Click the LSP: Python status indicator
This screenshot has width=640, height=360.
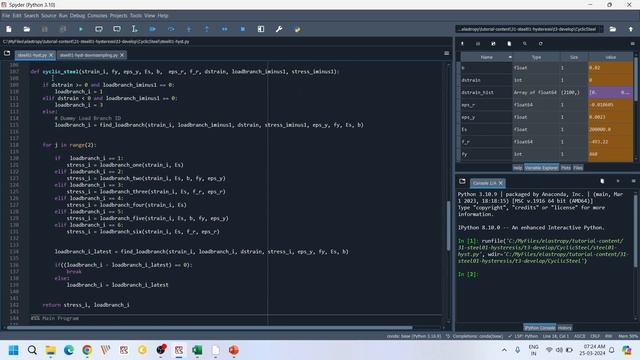click(523, 336)
